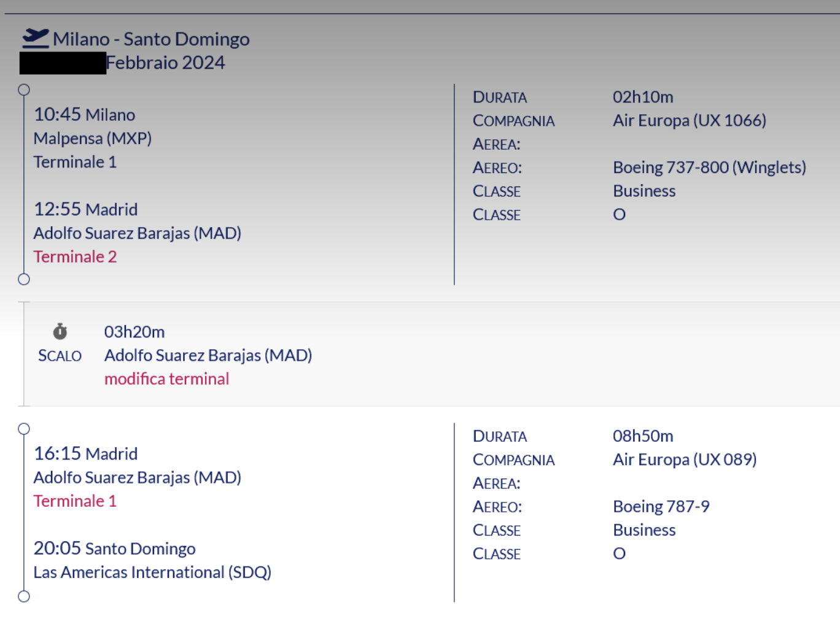Click the "Febbraio 2024" date text
Image resolution: width=840 pixels, height=632 pixels.
coord(166,63)
